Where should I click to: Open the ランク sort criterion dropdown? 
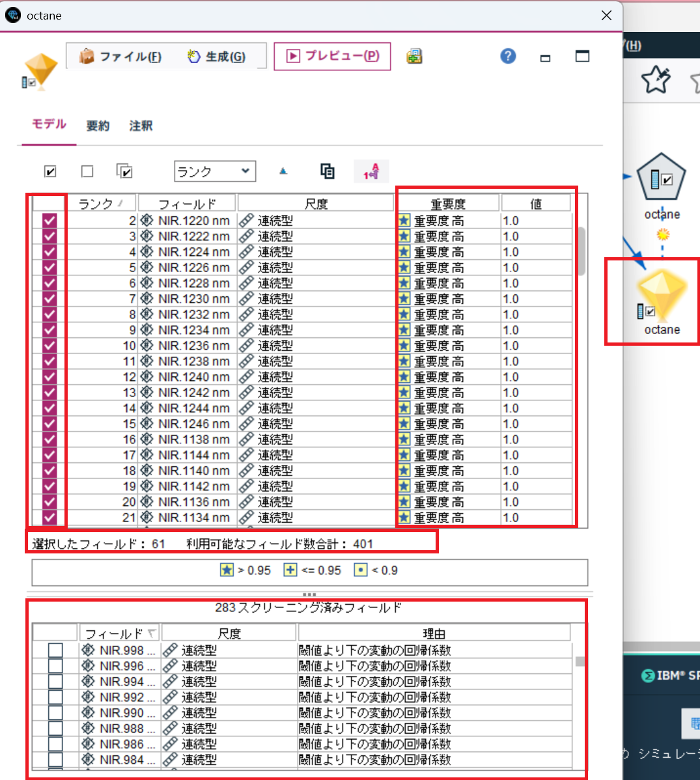(x=215, y=171)
